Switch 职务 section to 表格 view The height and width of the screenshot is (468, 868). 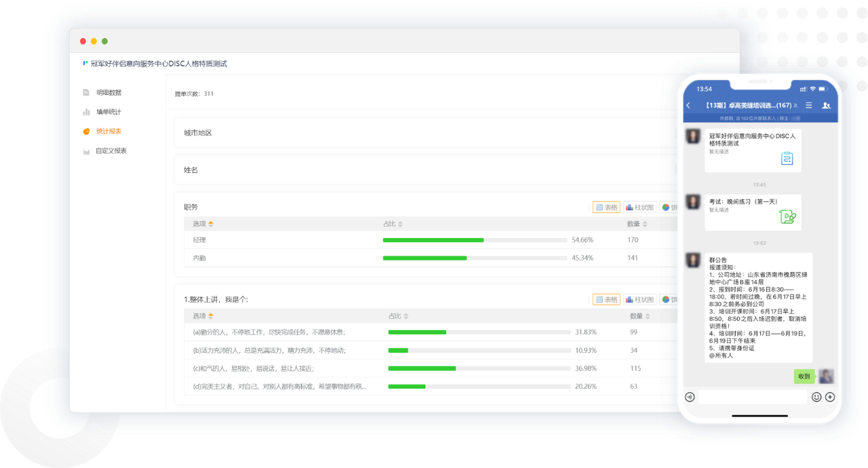[x=606, y=208]
